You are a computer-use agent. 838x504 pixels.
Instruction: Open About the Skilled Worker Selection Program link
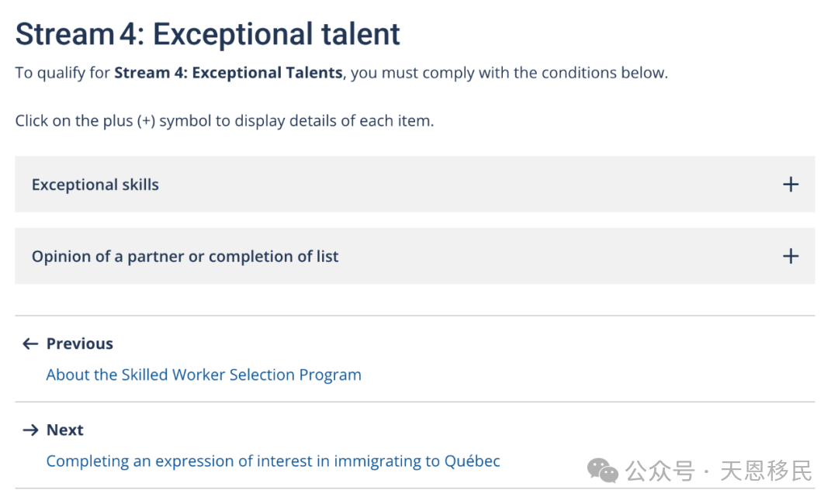203,375
